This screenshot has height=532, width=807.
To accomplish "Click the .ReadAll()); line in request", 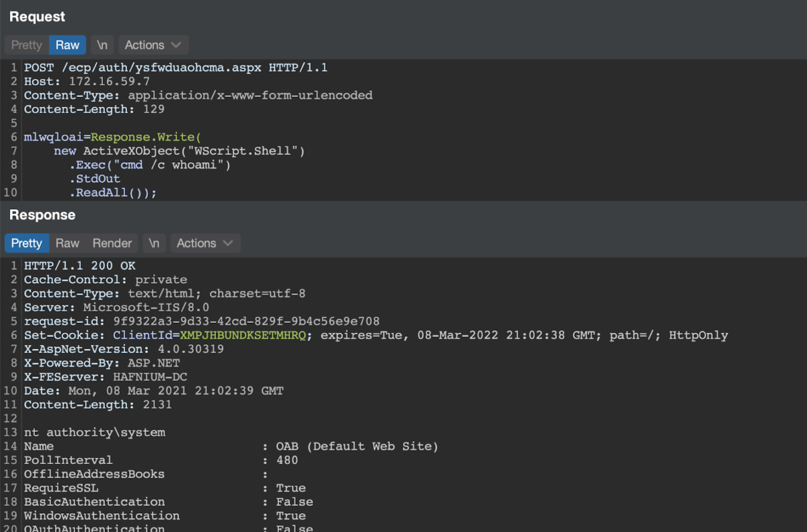I will [113, 192].
